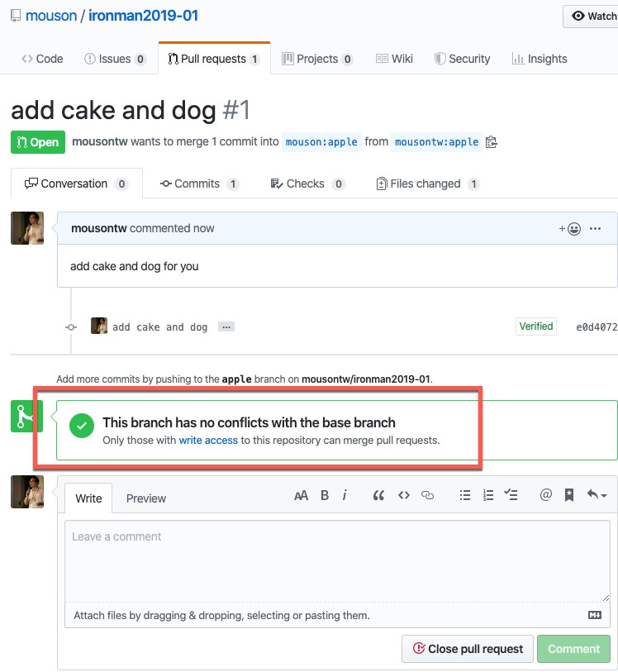Viewport: 618px width, 672px height.
Task: Open the comment options ellipsis menu
Action: click(596, 228)
